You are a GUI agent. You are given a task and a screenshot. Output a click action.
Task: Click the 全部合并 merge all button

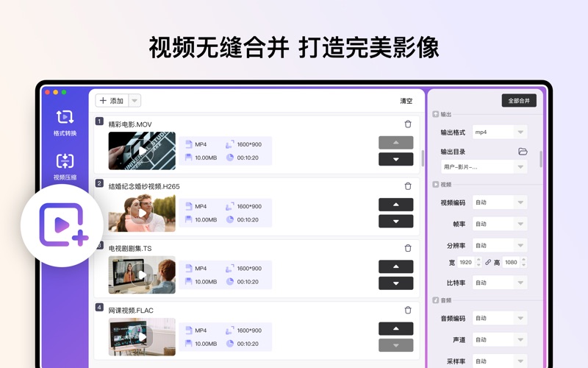tap(519, 101)
